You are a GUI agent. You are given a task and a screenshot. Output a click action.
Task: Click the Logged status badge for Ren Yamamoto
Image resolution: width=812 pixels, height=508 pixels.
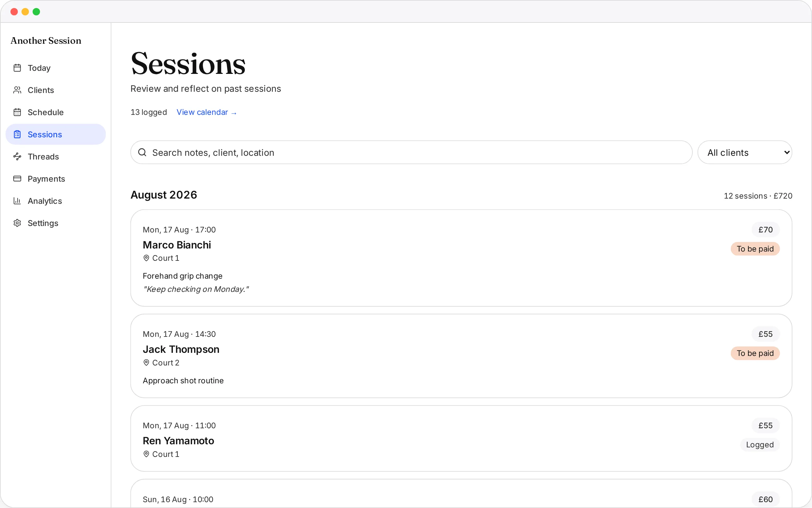(760, 445)
